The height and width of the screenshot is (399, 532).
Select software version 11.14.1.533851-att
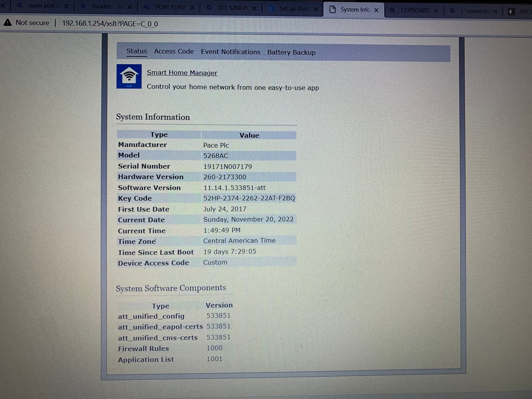click(x=234, y=188)
